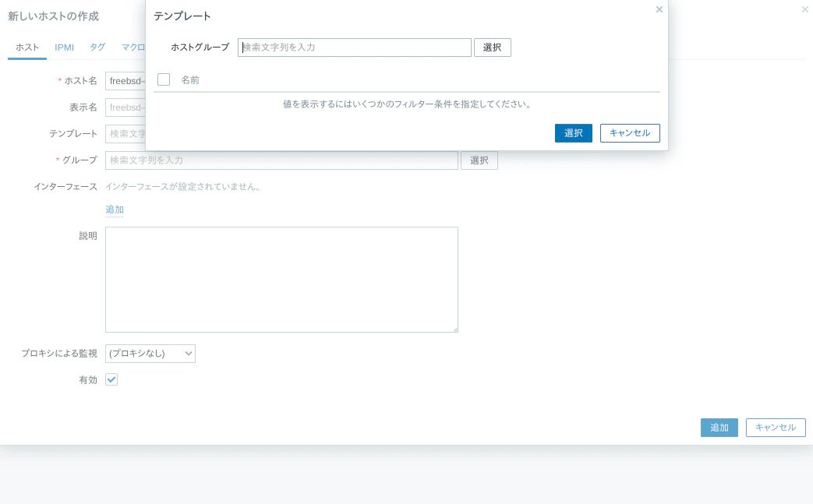
Task: Click inside the 説明 description textarea
Action: 281,279
